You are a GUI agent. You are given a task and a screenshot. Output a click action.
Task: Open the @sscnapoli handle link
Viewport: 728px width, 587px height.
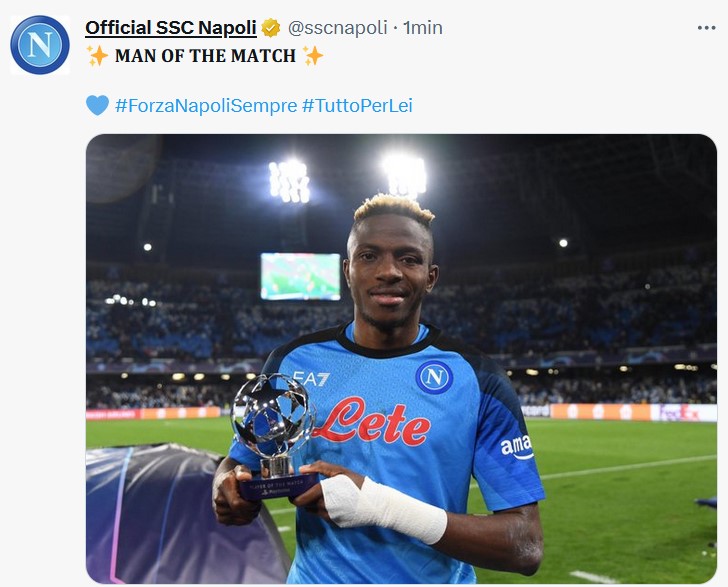click(x=338, y=28)
